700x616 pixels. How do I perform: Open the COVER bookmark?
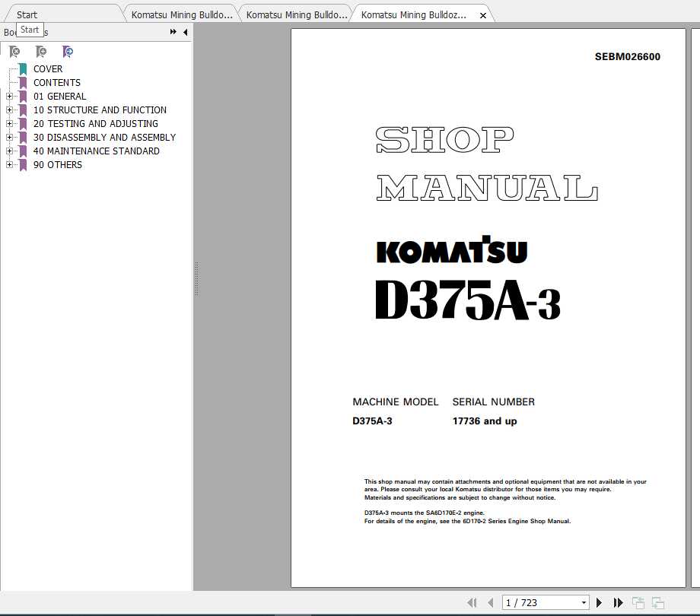tap(48, 68)
